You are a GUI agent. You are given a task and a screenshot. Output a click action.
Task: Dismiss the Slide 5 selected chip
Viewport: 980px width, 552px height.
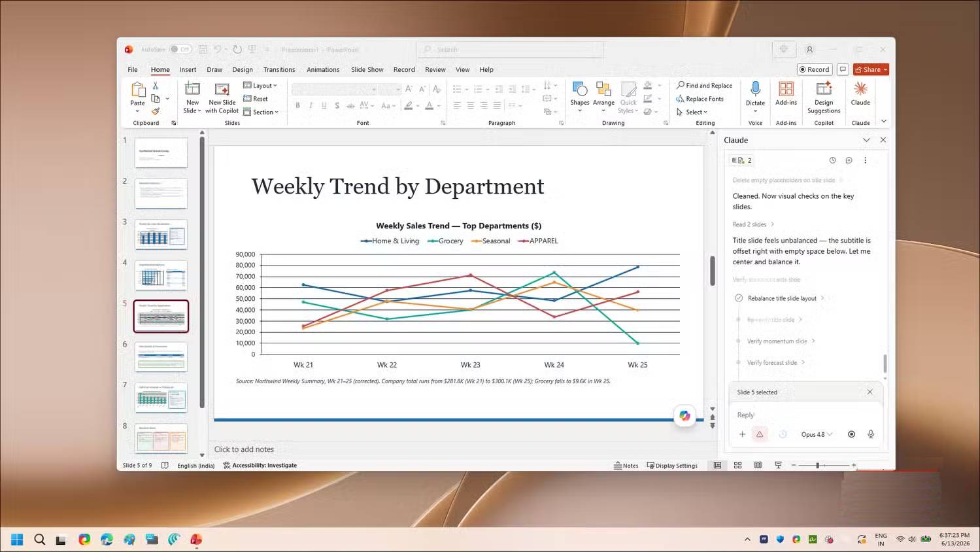pyautogui.click(x=870, y=392)
